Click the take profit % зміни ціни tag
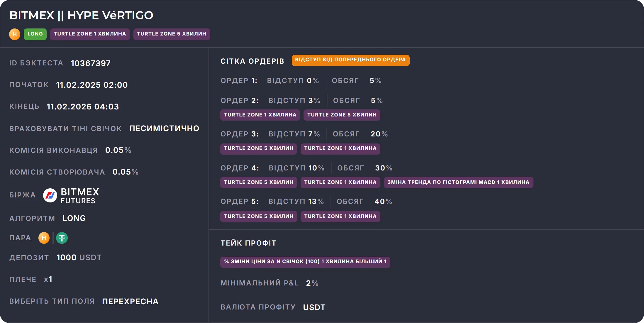 pyautogui.click(x=305, y=262)
